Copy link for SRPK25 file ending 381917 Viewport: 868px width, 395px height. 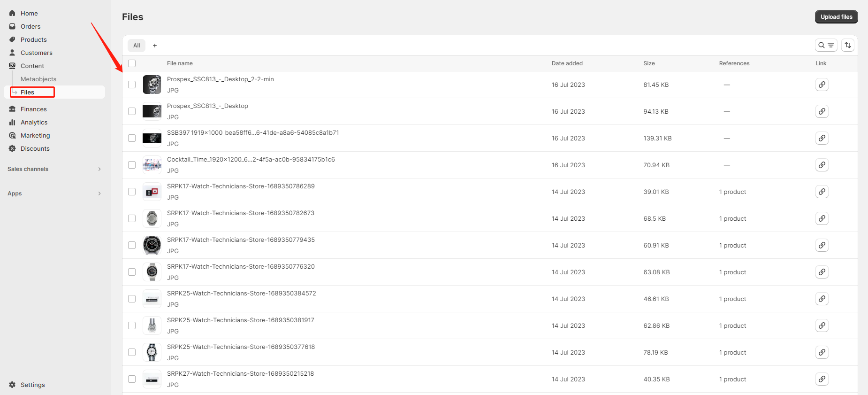(822, 325)
